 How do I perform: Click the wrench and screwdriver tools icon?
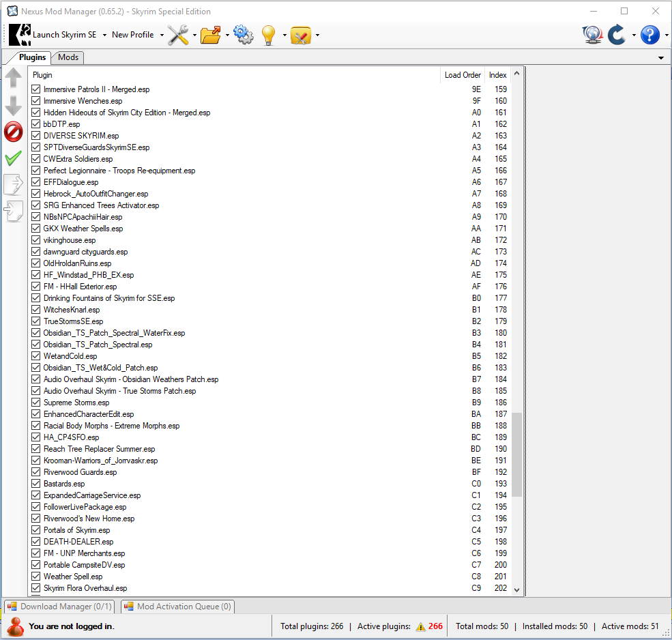tap(178, 35)
